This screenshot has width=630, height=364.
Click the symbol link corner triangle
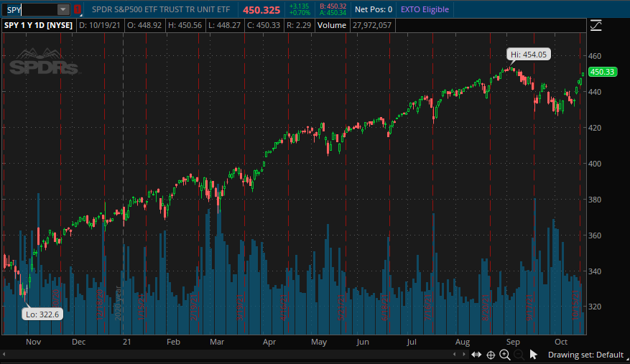81,15
